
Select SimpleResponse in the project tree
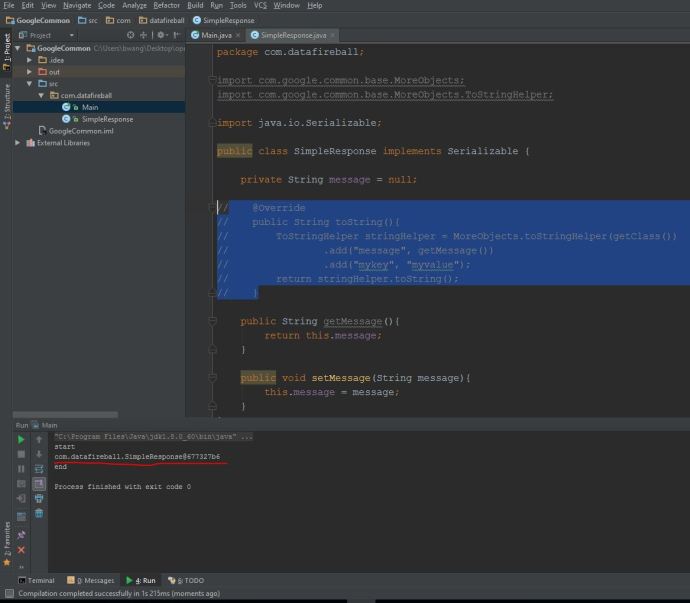coord(107,119)
